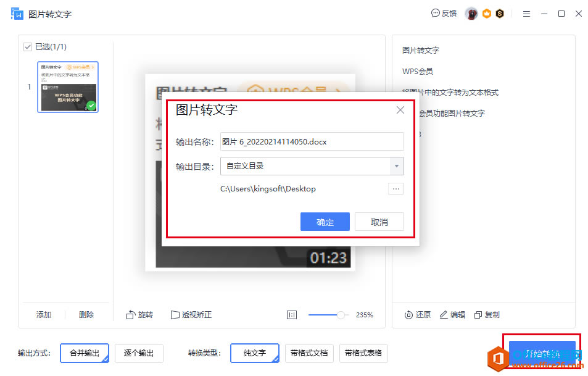Viewport: 588px width, 376px height.
Task: Select 带格式文档 conversion type
Action: pos(309,353)
